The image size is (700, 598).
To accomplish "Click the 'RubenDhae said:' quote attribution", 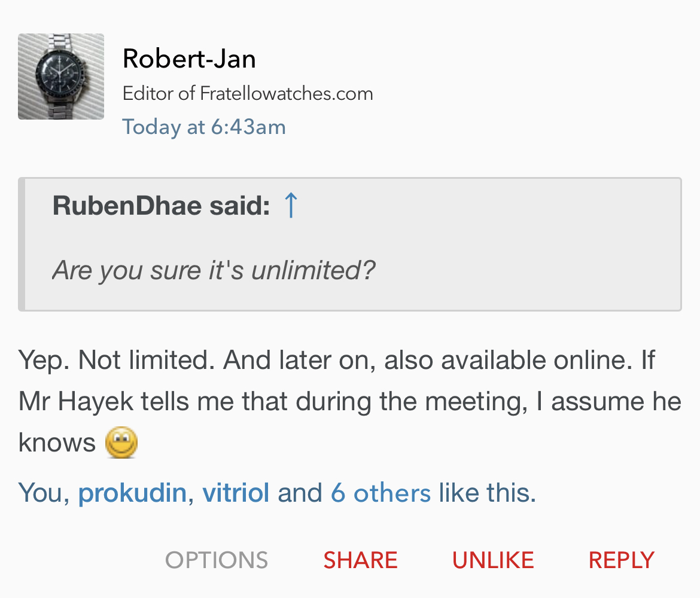I will [x=161, y=206].
